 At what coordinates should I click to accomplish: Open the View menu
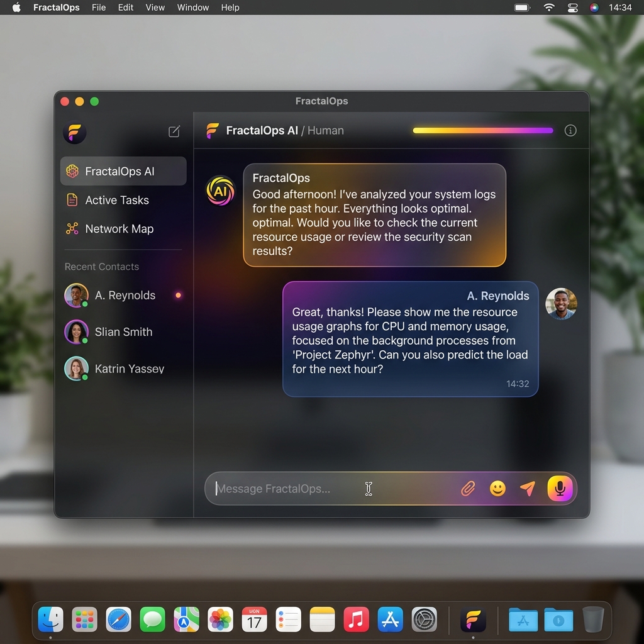(x=155, y=8)
